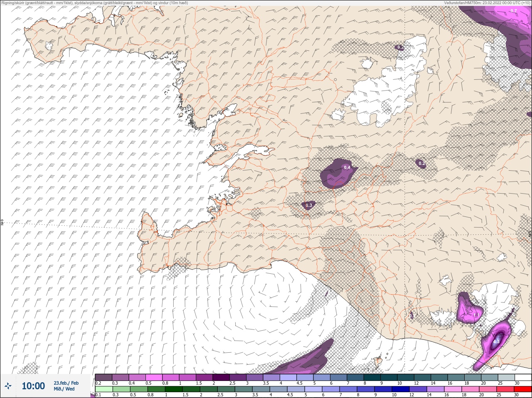Click the light pink lower-row swatch labeled 16

(453, 389)
